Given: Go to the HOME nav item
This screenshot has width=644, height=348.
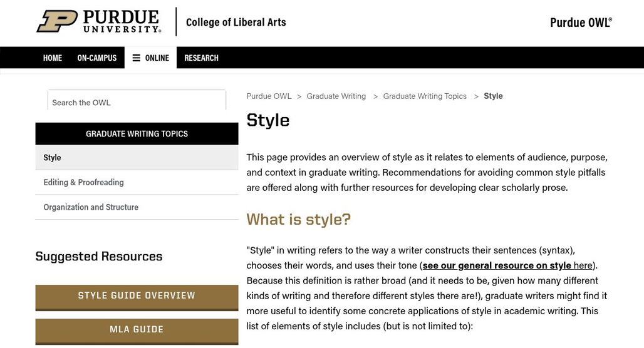Looking at the screenshot, I should (x=53, y=58).
